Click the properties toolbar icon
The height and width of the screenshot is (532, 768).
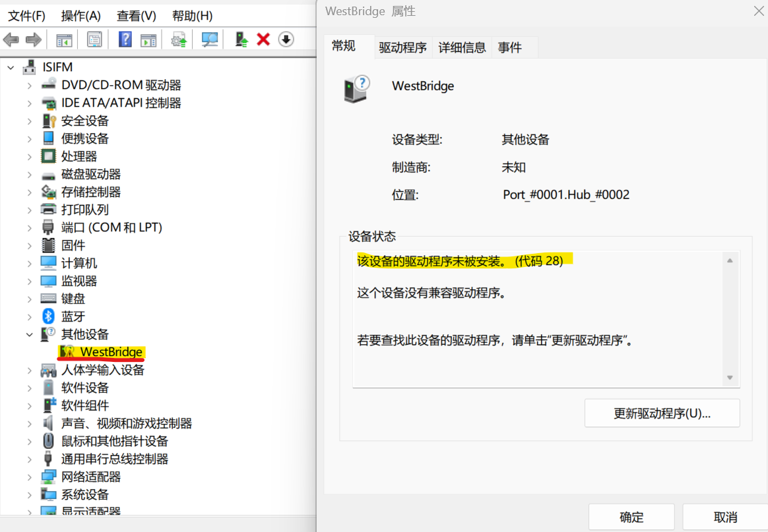[94, 39]
